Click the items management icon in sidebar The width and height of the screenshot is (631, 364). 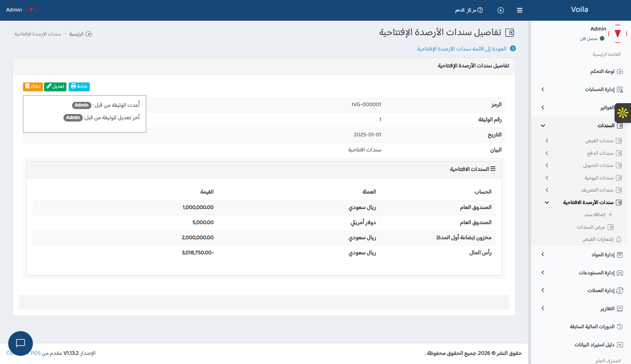620,255
